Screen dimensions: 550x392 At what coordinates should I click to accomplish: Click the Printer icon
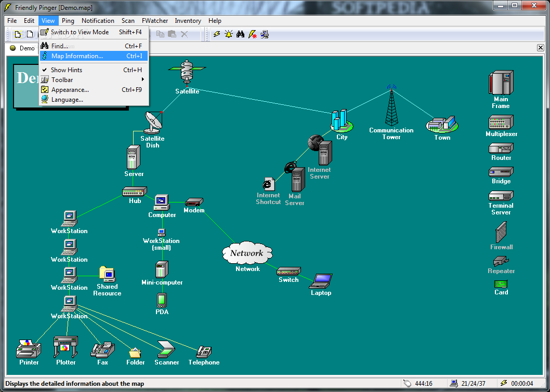pos(29,348)
